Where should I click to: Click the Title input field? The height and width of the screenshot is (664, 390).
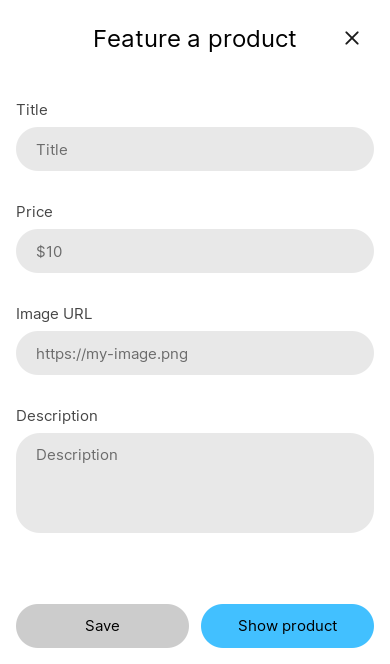click(195, 149)
